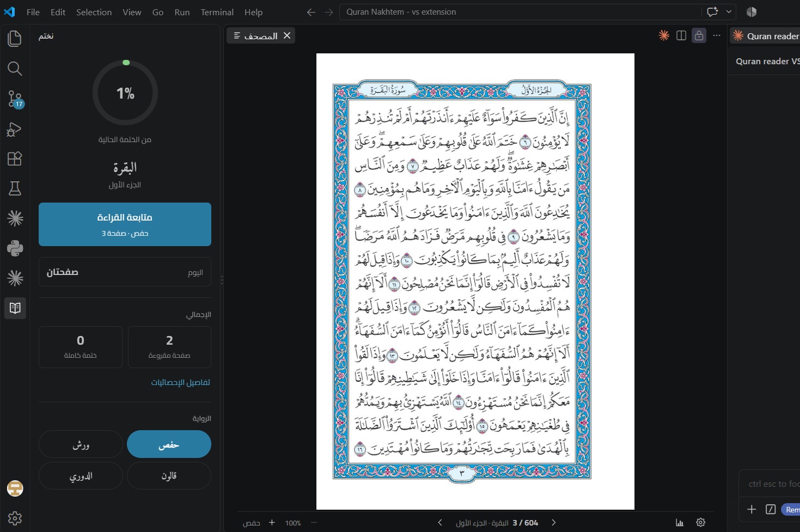
Task: Open the تفاصيل الإحصائيات statistics details link
Action: [x=180, y=382]
